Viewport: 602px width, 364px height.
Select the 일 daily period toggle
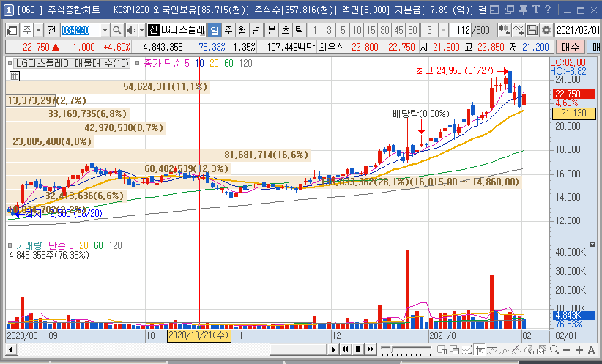pyautogui.click(x=214, y=30)
